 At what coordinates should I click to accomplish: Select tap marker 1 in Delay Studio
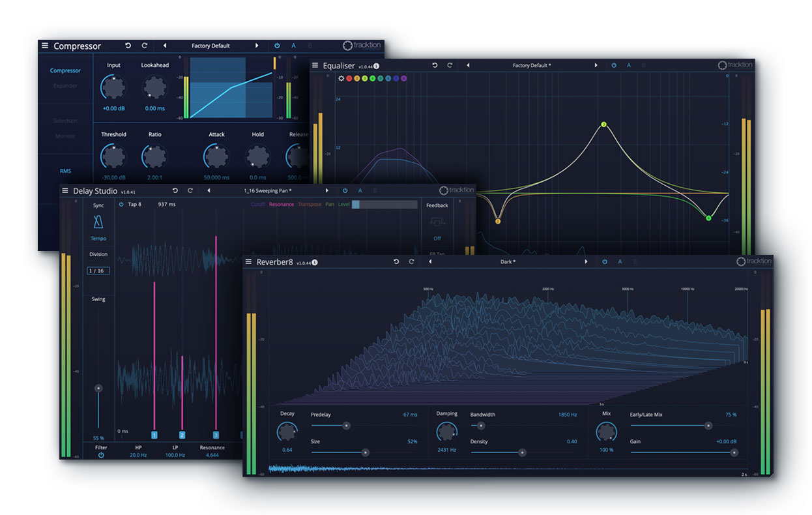[x=154, y=435]
